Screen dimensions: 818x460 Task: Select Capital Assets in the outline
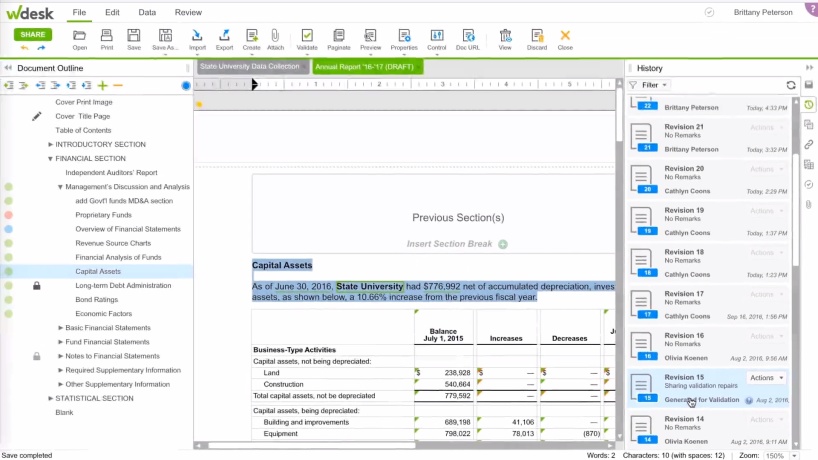point(98,271)
